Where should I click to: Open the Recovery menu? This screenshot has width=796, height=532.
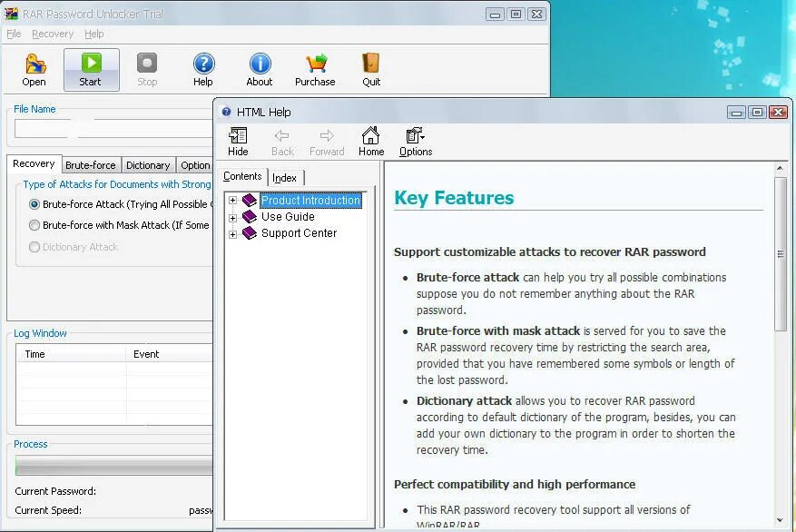pyautogui.click(x=53, y=34)
